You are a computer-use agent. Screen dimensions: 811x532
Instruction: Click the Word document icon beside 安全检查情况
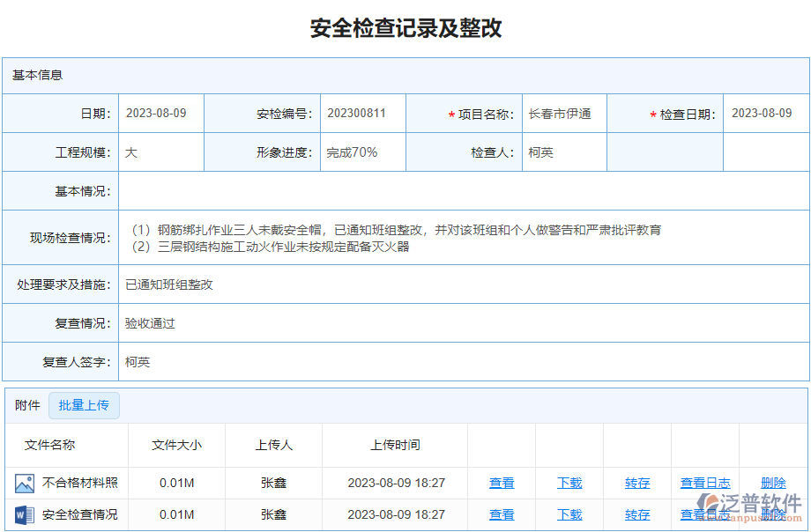[24, 514]
